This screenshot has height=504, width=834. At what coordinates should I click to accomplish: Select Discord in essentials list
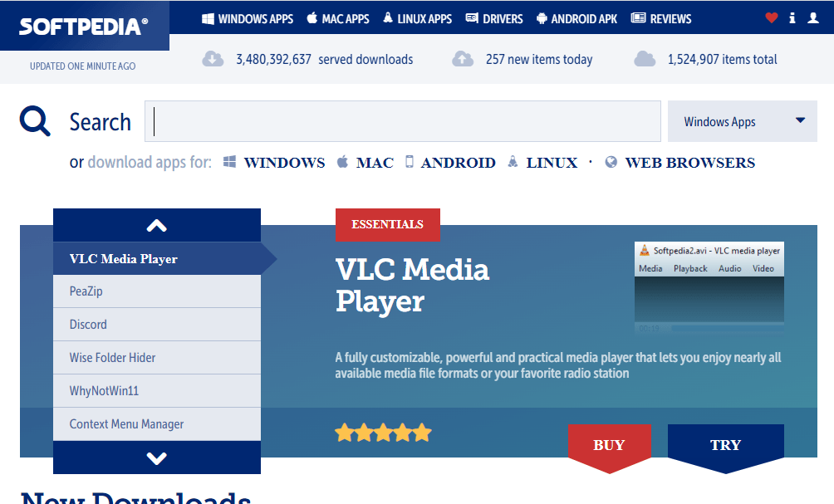(x=157, y=325)
